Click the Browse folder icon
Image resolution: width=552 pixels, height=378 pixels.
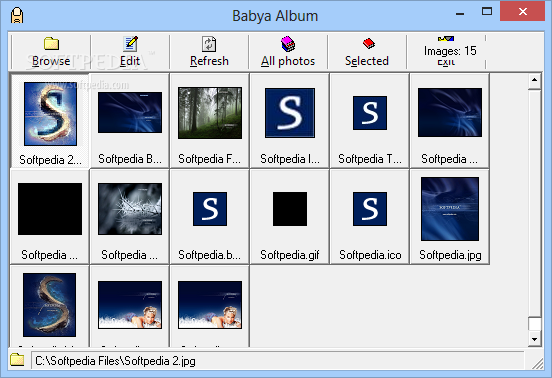[51, 44]
